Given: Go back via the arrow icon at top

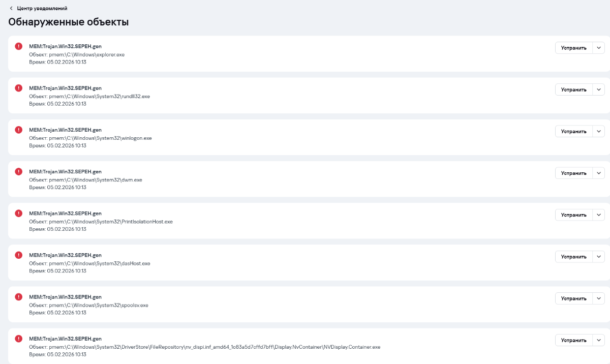Looking at the screenshot, I should pos(11,9).
